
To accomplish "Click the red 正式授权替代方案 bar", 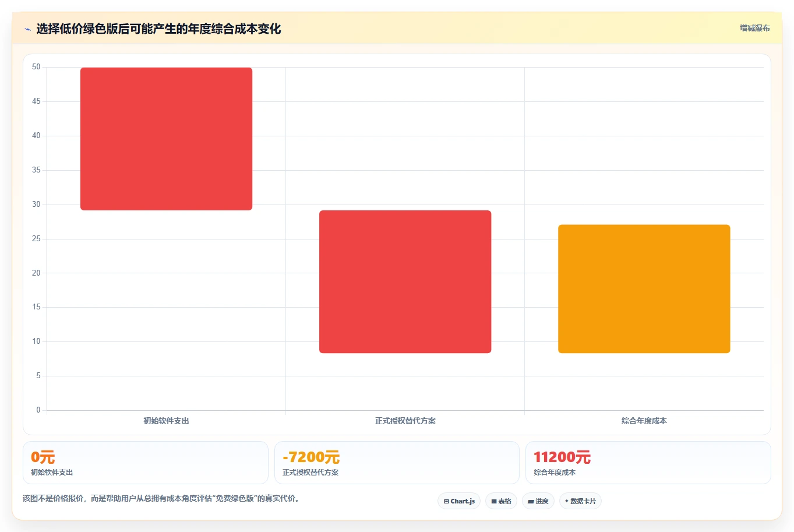I will [x=405, y=281].
